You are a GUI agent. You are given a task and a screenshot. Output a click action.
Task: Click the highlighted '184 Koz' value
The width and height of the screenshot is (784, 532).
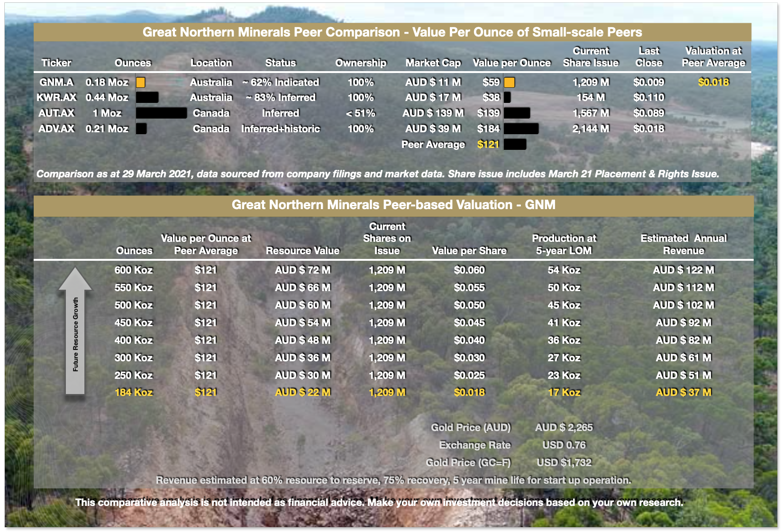coord(134,392)
